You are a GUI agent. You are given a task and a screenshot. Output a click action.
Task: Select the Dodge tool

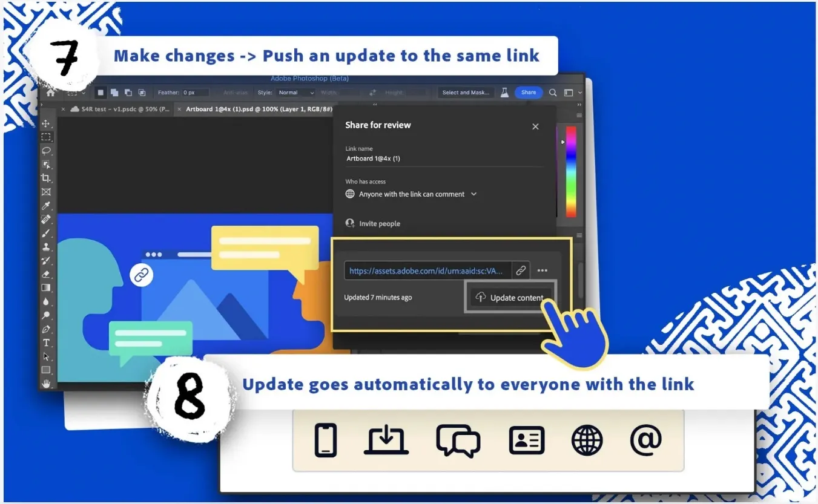(46, 315)
